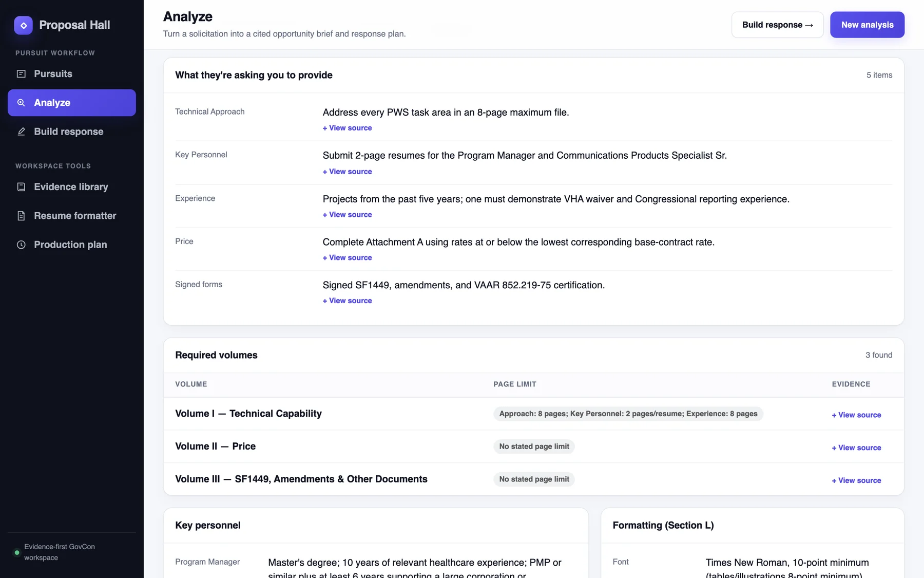The image size is (924, 578).
Task: Click Volume III SF1449 Amendments row title
Action: tap(301, 479)
